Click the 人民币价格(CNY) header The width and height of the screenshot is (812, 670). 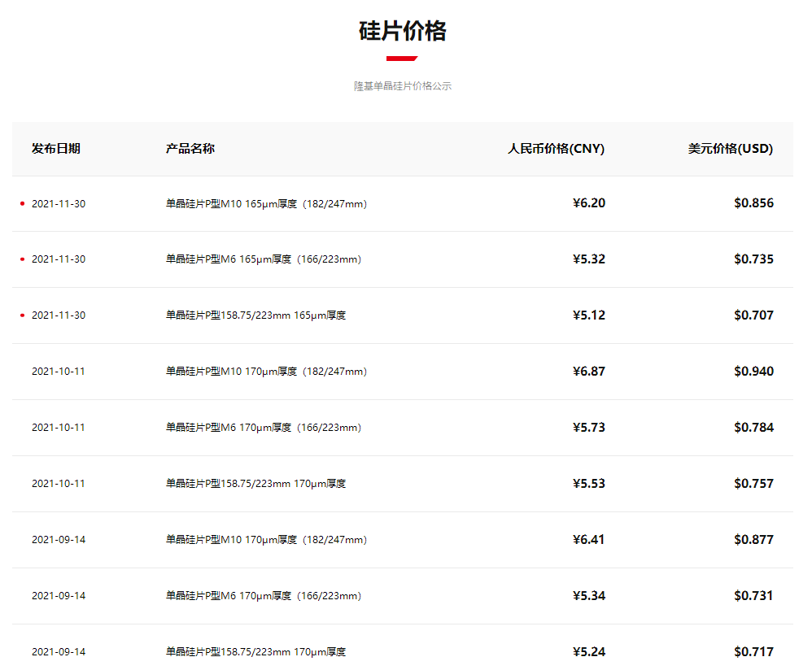555,149
